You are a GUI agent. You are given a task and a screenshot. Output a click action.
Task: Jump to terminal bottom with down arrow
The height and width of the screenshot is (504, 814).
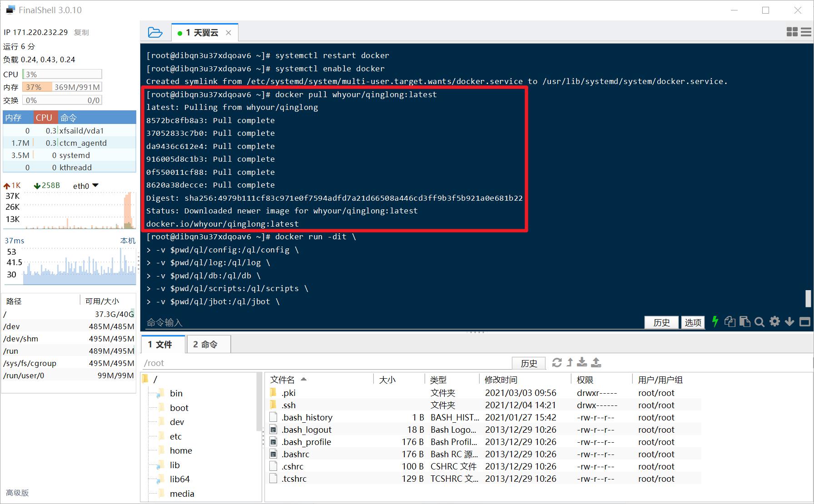789,321
